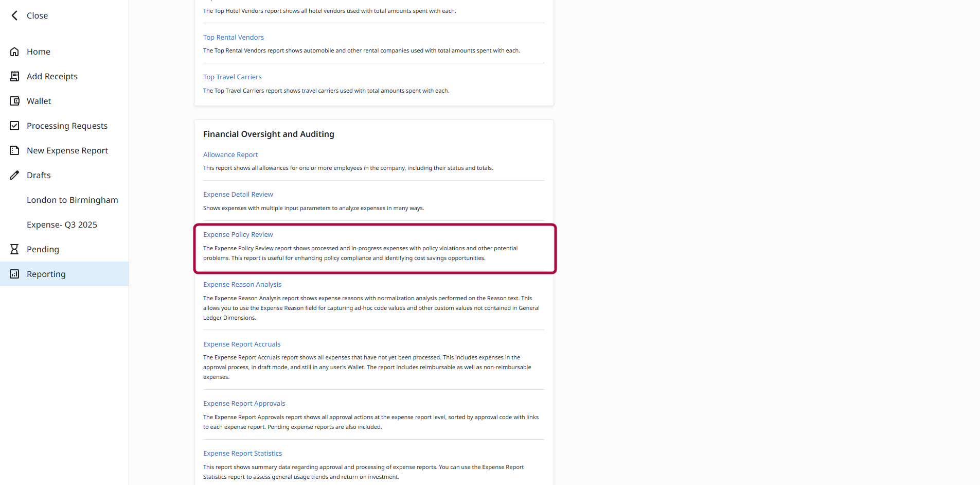Click the Home house icon
The image size is (980, 485).
[x=14, y=51]
